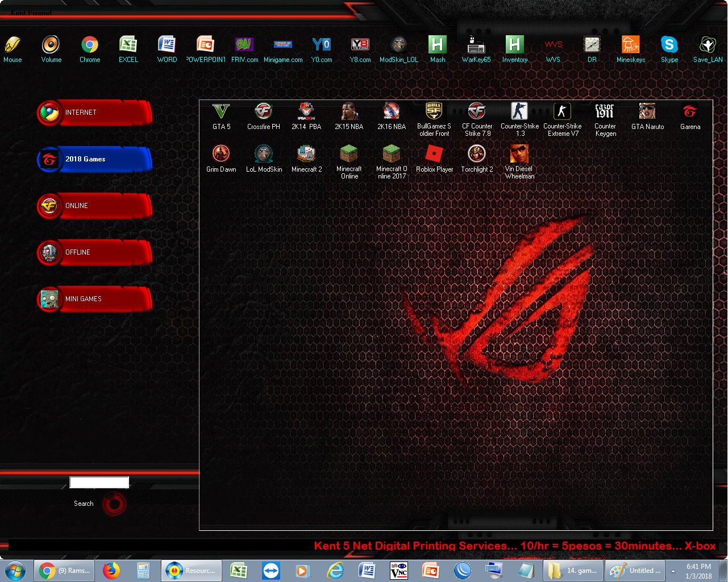Open the FRIV.com shortcut

coord(244,49)
